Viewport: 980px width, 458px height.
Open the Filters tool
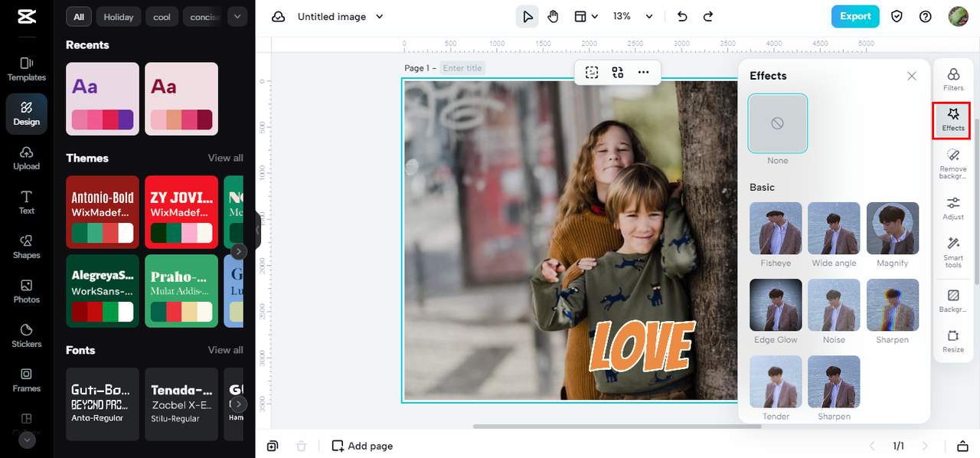953,80
